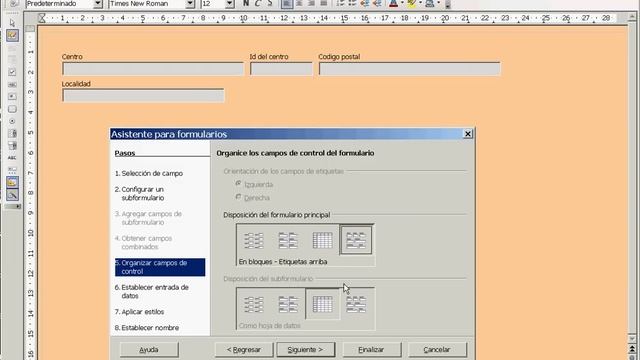Go back with the Regresar button
This screenshot has width=640, height=360.
[244, 350]
